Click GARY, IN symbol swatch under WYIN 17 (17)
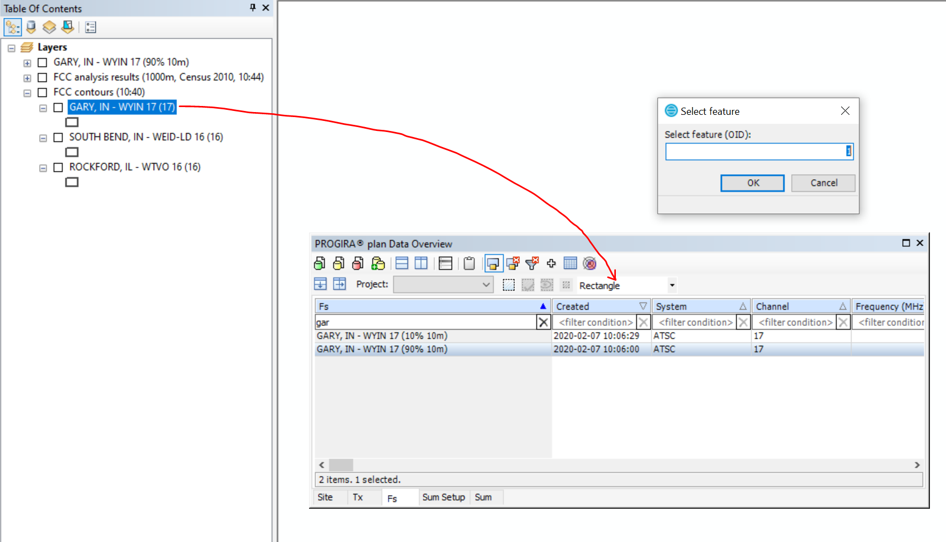Image resolution: width=946 pixels, height=542 pixels. (x=72, y=122)
